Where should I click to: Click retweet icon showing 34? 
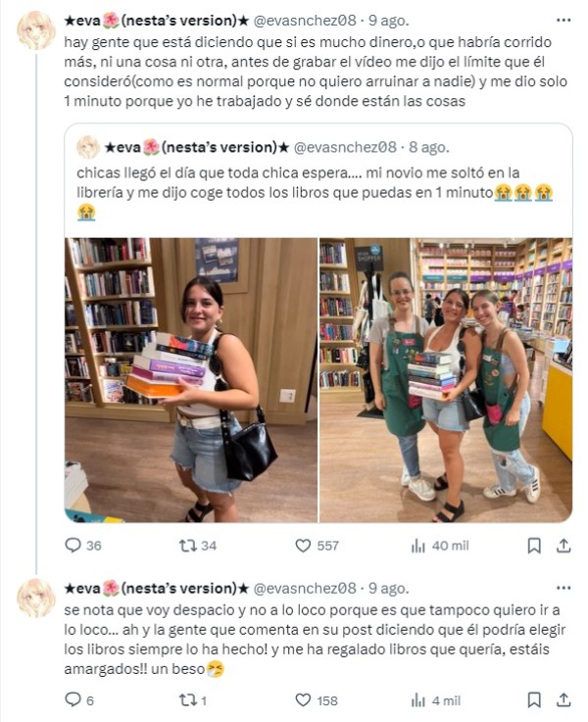(187, 546)
